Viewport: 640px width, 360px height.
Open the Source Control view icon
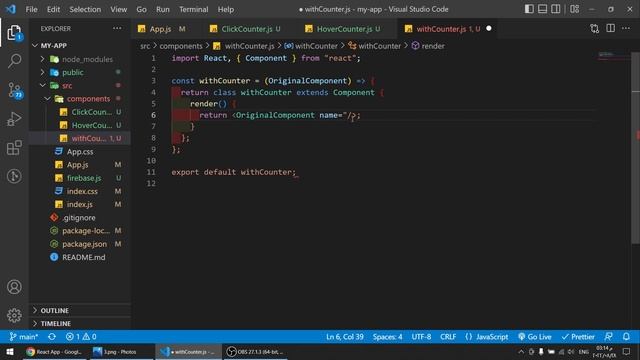(15, 90)
